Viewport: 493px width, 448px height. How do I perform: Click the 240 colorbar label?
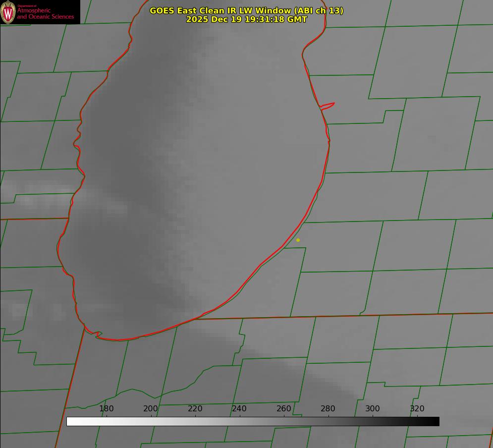(x=239, y=409)
